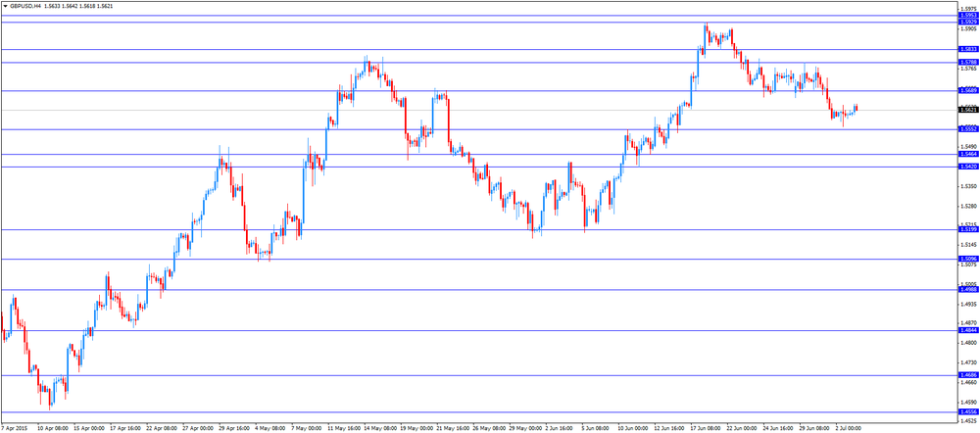Click the GBPUSD,H4 chart title text
This screenshot has width=980, height=433.
tap(25, 6)
